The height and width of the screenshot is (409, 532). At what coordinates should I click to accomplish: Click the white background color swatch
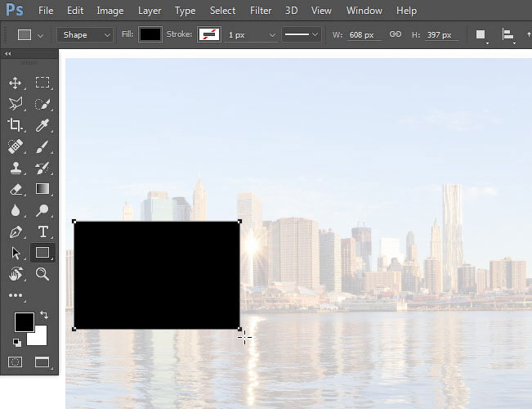pyautogui.click(x=40, y=338)
